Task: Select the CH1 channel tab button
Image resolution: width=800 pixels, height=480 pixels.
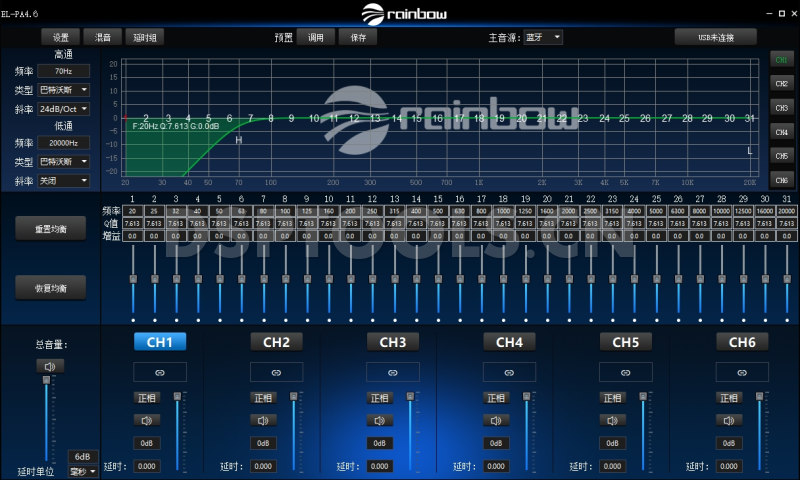Action: 160,342
